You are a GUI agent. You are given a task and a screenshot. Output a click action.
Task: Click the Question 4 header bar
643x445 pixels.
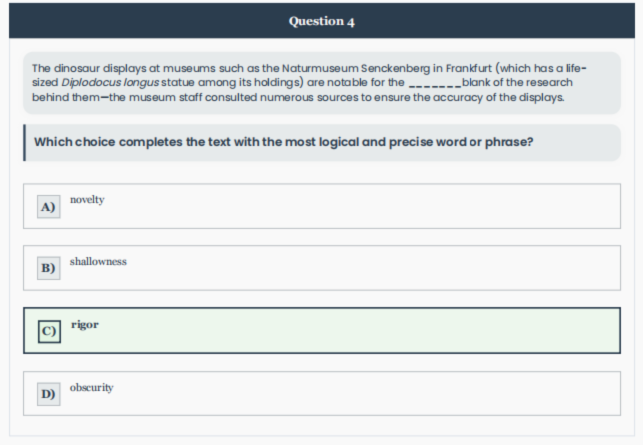(322, 21)
